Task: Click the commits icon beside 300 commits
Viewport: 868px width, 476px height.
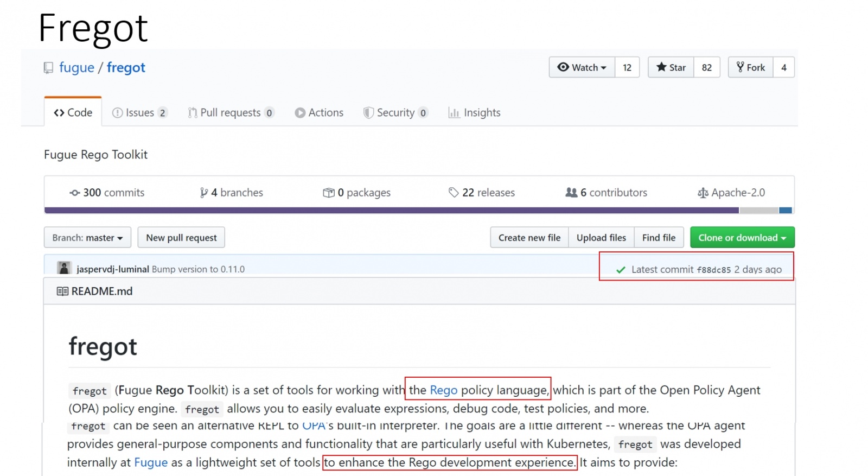Action: pyautogui.click(x=75, y=193)
